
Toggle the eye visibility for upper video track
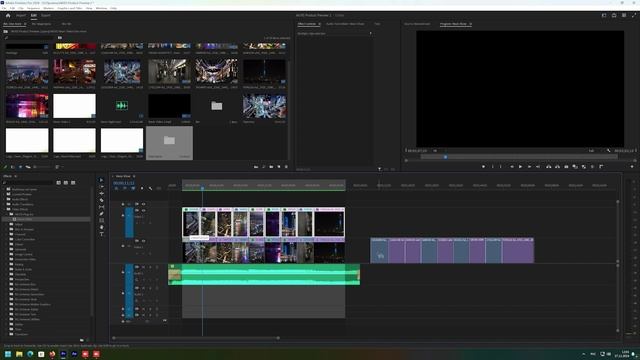point(143,210)
